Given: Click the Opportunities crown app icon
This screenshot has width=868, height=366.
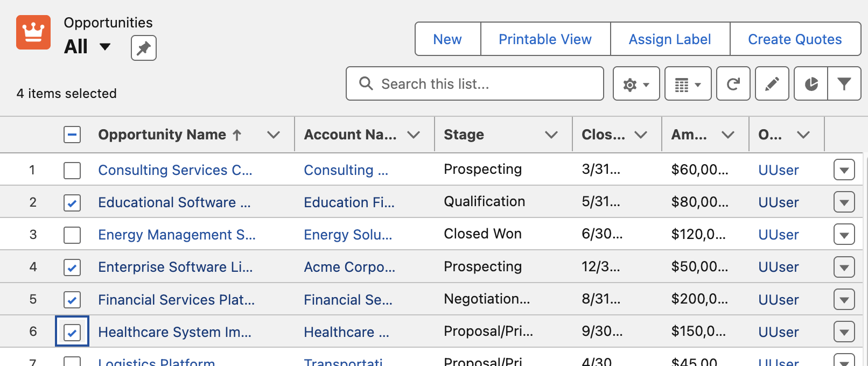Looking at the screenshot, I should [33, 32].
